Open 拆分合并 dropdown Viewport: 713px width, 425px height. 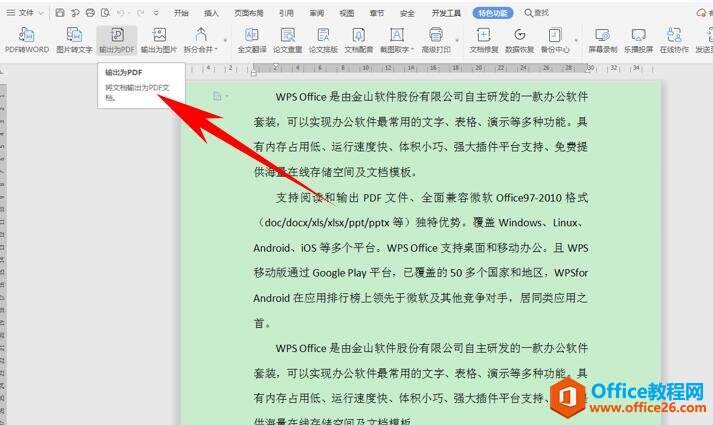(201, 40)
